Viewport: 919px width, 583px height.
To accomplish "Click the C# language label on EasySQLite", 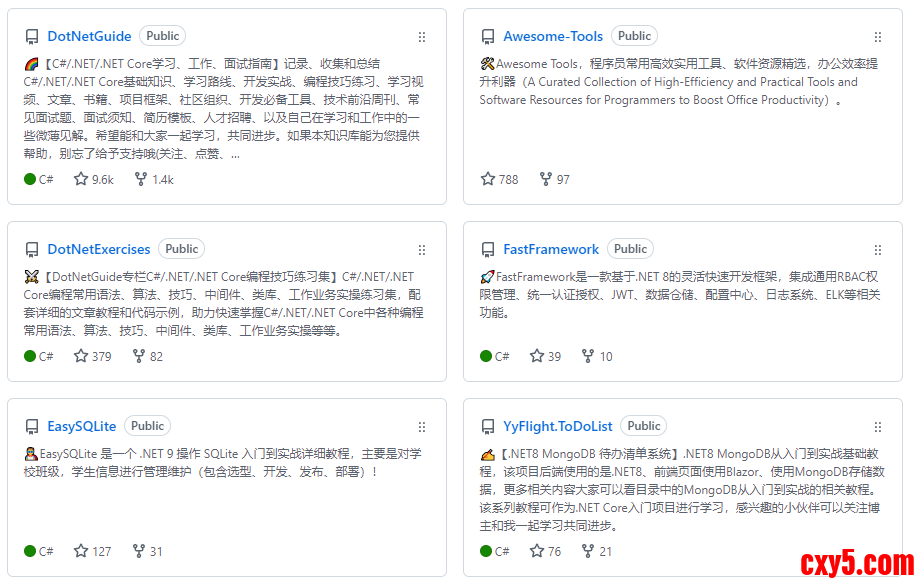I will pos(46,552).
